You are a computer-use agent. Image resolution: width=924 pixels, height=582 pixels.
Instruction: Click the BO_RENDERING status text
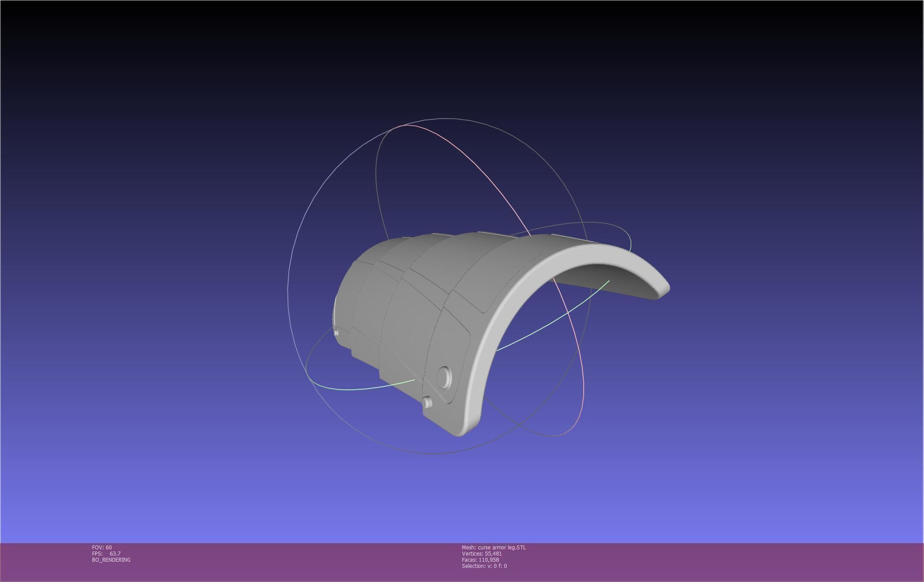click(x=111, y=560)
